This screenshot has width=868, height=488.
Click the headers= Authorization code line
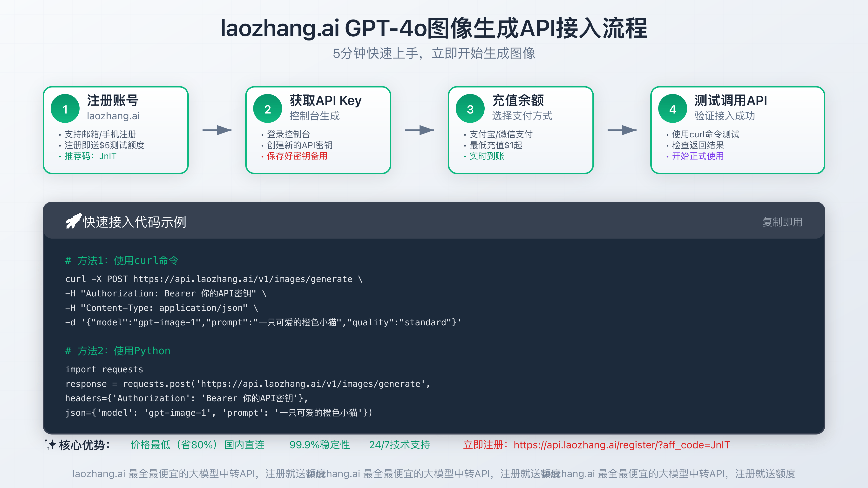pyautogui.click(x=186, y=398)
